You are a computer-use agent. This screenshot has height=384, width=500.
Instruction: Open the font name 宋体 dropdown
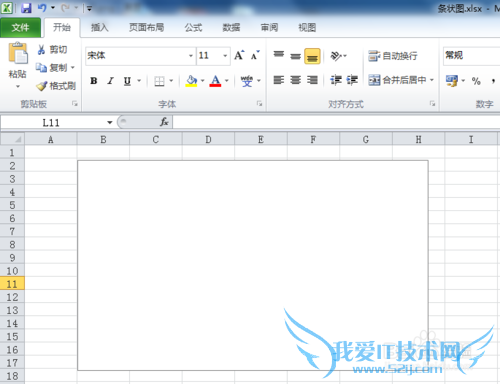click(191, 56)
